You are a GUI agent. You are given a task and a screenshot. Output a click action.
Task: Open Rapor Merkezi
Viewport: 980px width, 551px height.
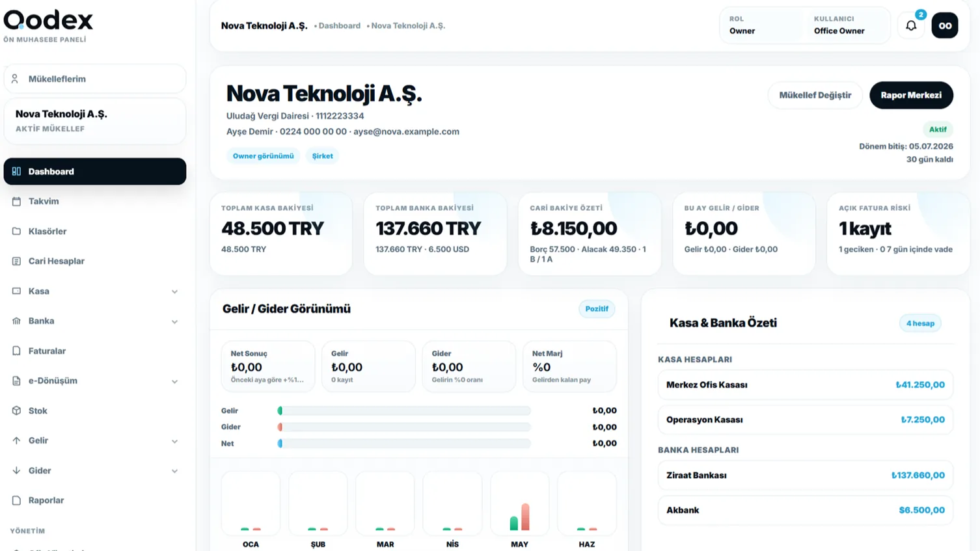pyautogui.click(x=911, y=95)
